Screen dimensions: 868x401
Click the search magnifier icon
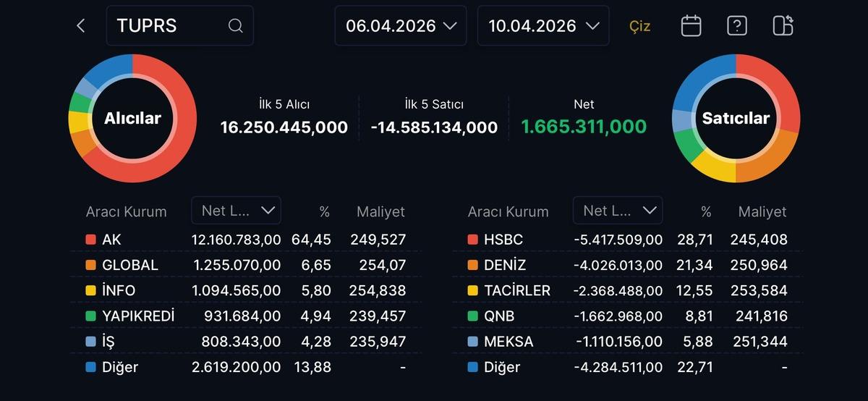(235, 26)
